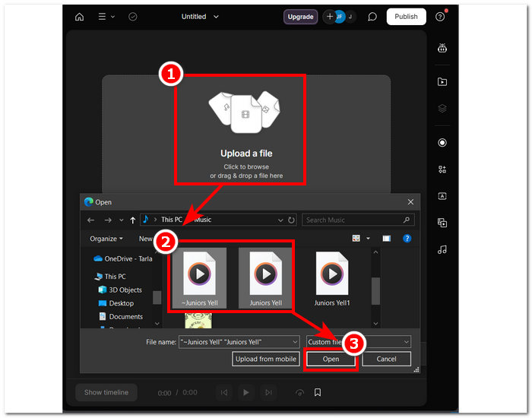
Task: Click This PC in the address path
Action: (x=171, y=220)
